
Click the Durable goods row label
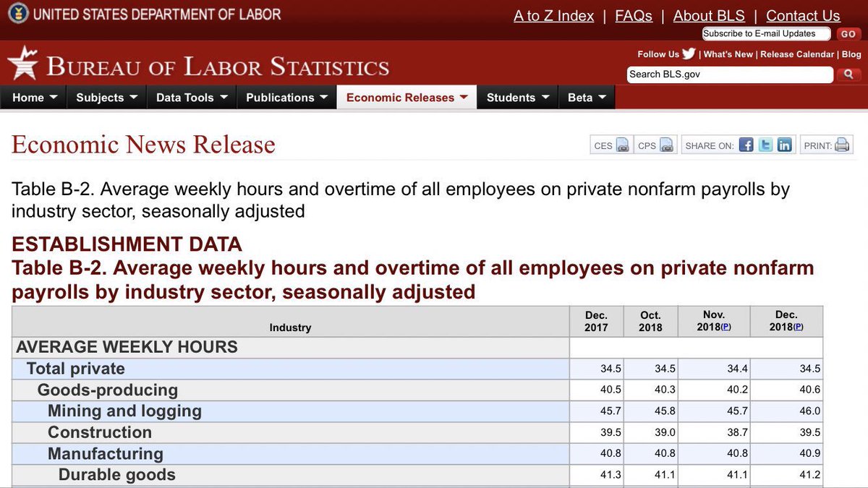(x=116, y=475)
